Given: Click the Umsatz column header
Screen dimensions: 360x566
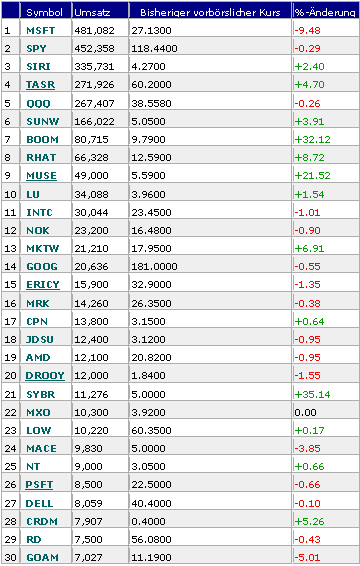Looking at the screenshot, I should tap(92, 13).
